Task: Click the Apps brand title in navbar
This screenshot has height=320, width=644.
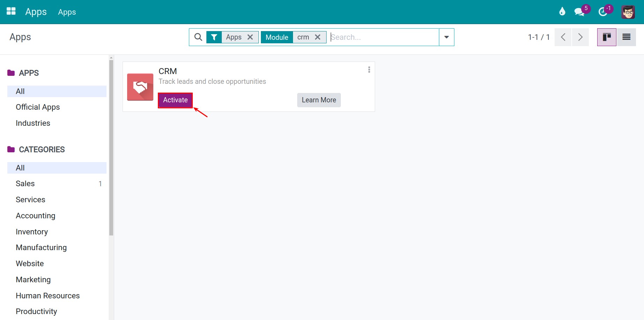Action: pyautogui.click(x=36, y=12)
